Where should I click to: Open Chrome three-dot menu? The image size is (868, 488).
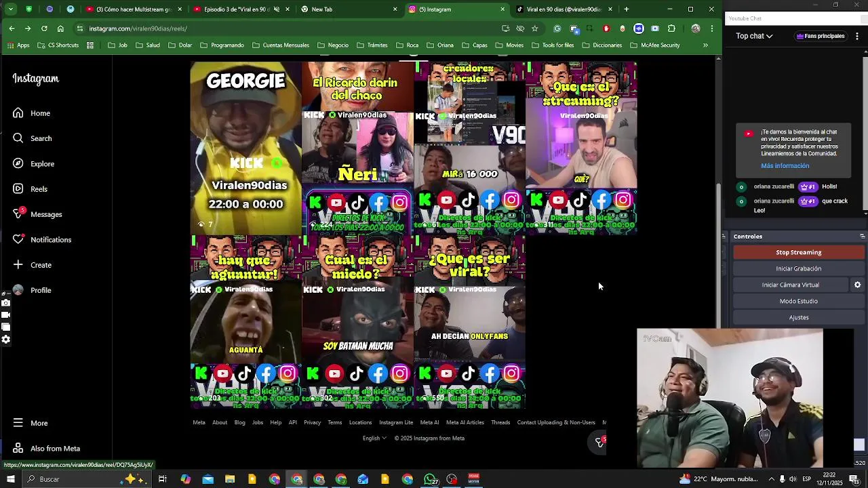711,28
